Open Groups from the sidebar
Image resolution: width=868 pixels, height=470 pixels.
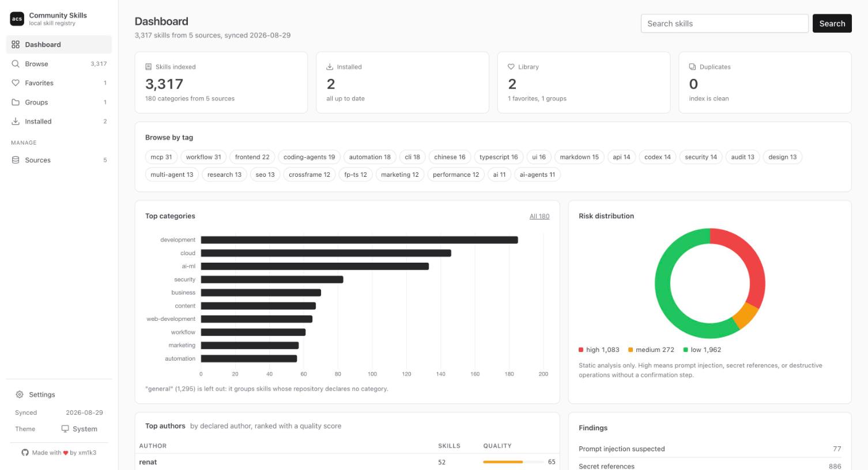tap(59, 102)
